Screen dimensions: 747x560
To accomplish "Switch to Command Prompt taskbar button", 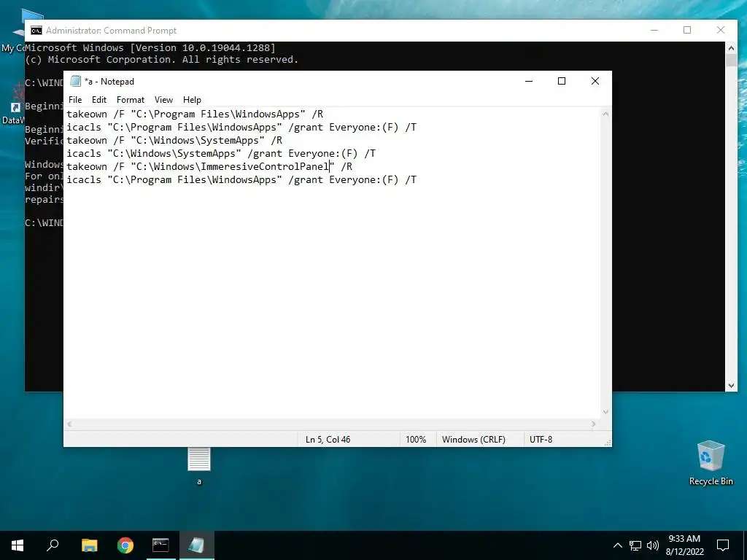I will point(160,545).
